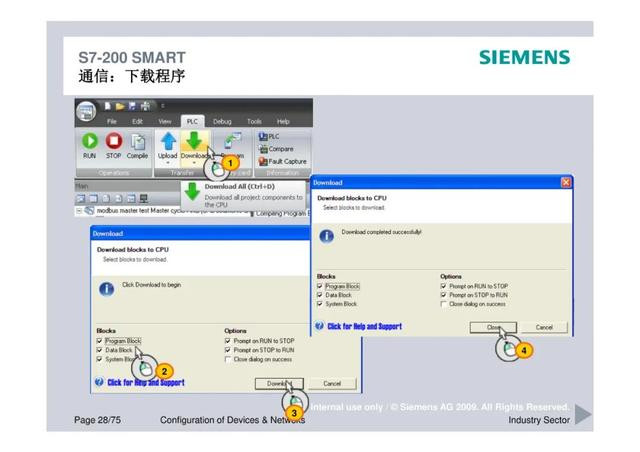Click the help icon in the right Download dialog
This screenshot has height=452, width=640.
click(x=320, y=326)
